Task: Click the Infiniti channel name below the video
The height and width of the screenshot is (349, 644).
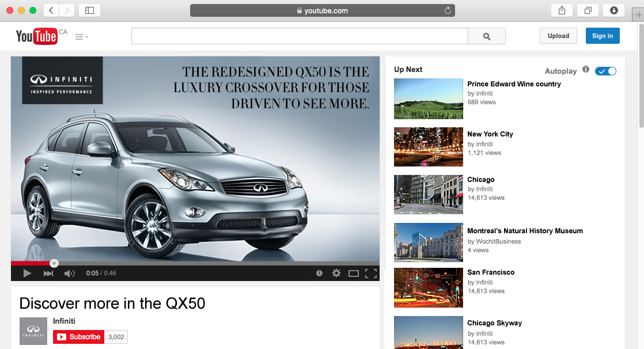Action: (64, 321)
